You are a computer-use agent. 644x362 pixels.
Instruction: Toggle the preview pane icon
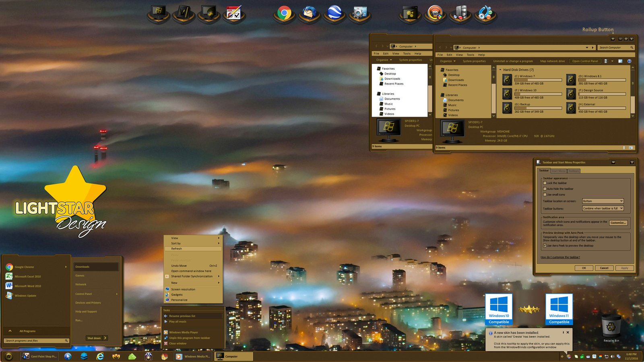[x=620, y=61]
